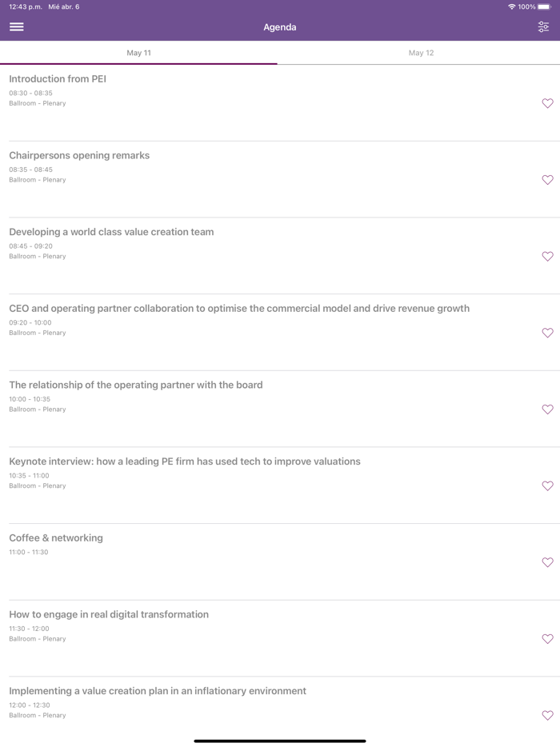Viewport: 560px width, 747px height.
Task: Open How to engage in real digital transformation
Action: pos(109,614)
